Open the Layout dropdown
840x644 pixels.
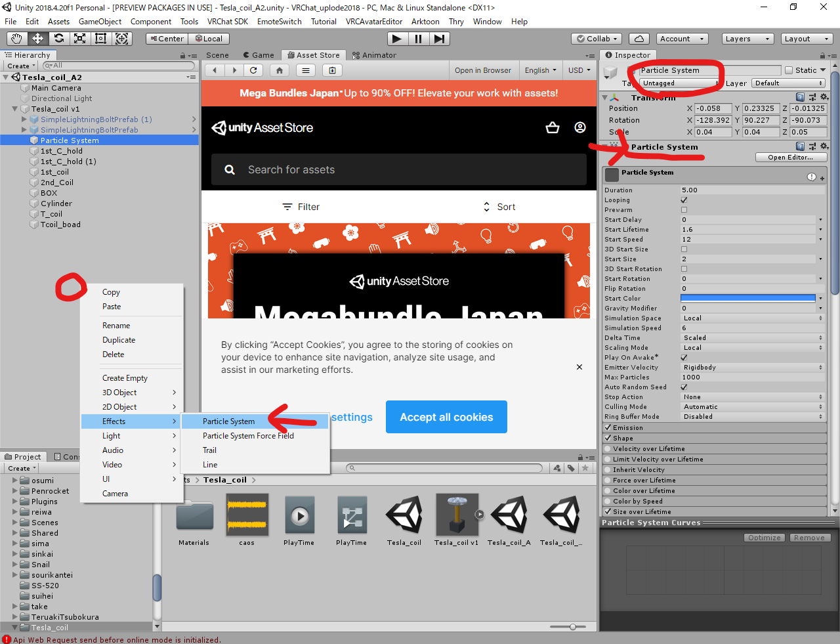pyautogui.click(x=807, y=39)
